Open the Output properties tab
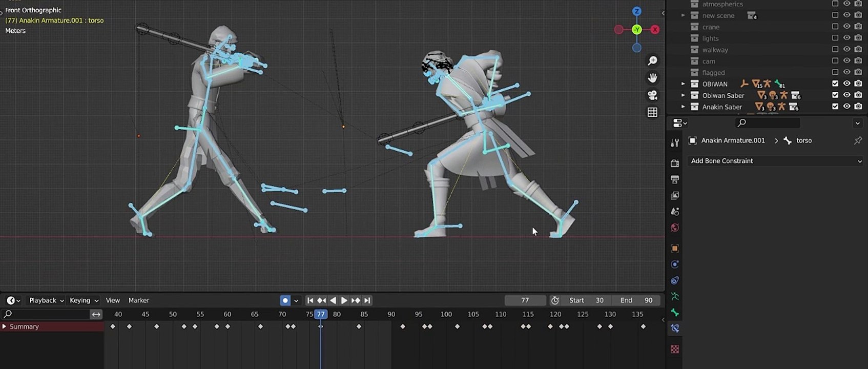The height and width of the screenshot is (369, 868). (675, 179)
